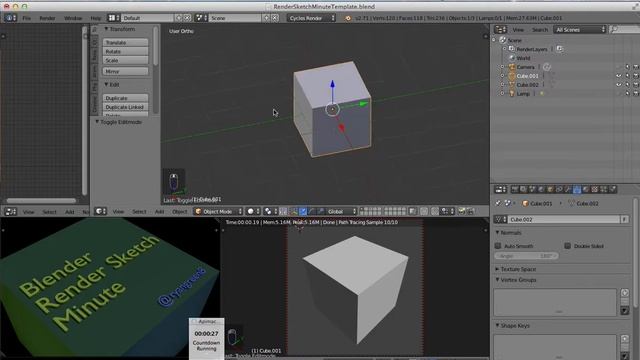Click the Properties editor type icon
The image size is (640, 360).
tap(500, 189)
